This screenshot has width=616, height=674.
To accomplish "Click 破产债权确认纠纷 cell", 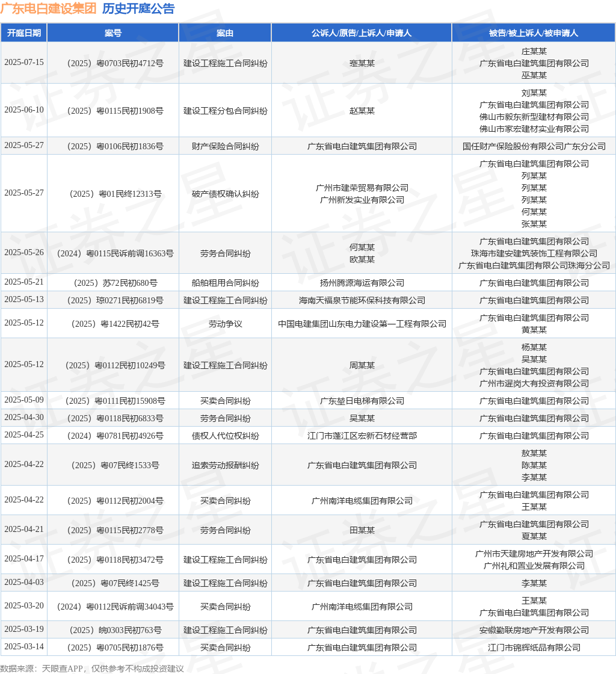I will [226, 194].
